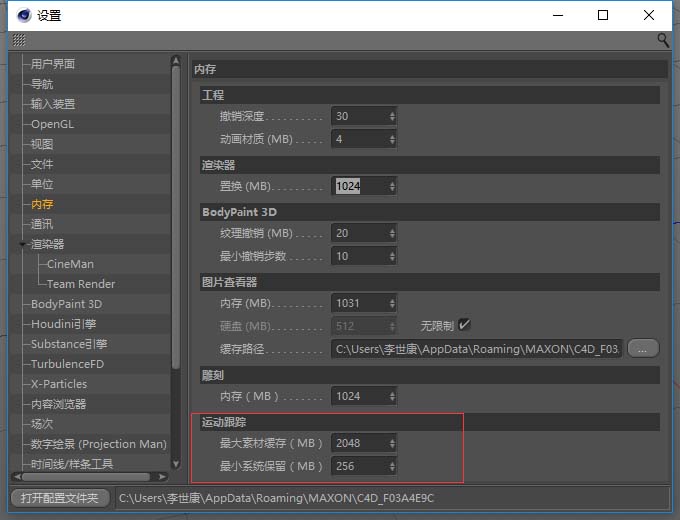This screenshot has height=520, width=680.
Task: Click the 雕刻 内存 field showing 1024
Action: (x=359, y=396)
